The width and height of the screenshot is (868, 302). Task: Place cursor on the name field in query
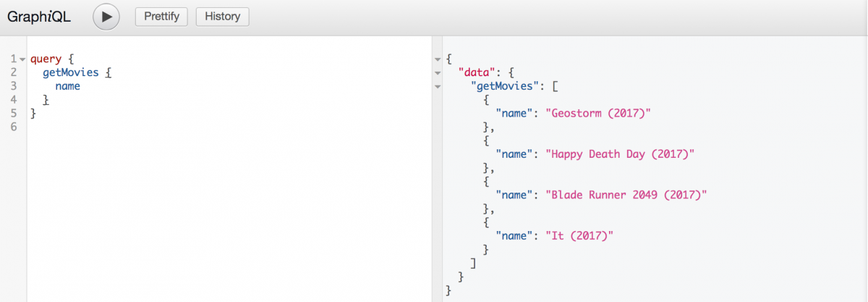point(67,86)
